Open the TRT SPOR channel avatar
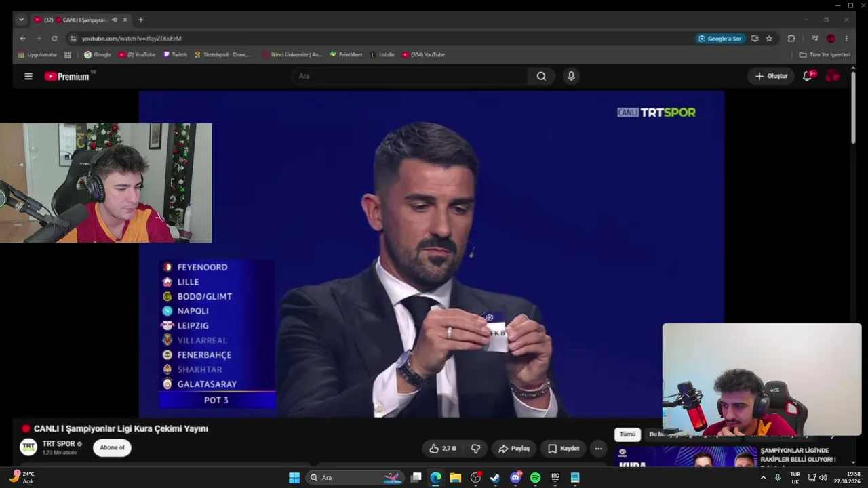 pos(28,447)
